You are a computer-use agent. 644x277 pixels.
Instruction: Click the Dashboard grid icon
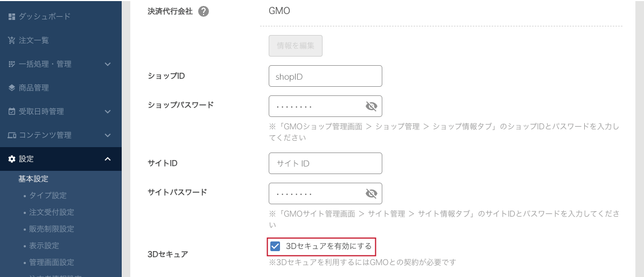coord(12,17)
